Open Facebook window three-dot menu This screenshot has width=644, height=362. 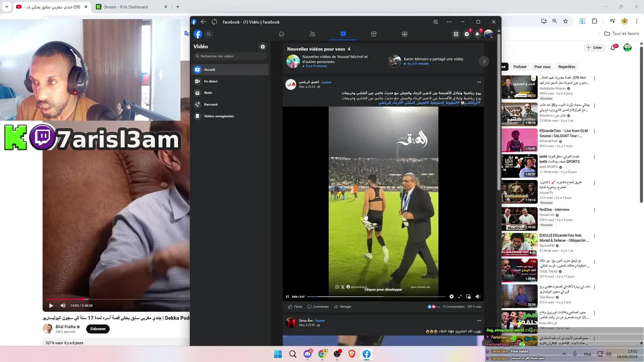449,22
